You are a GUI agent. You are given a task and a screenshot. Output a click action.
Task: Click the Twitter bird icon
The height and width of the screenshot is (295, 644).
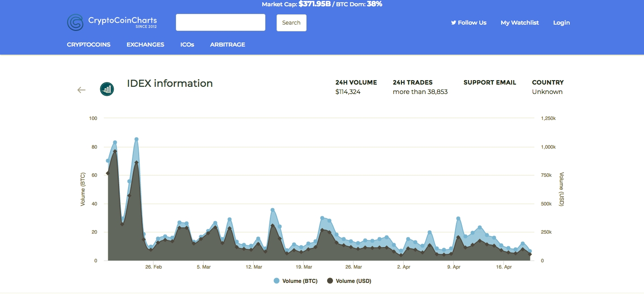point(453,22)
